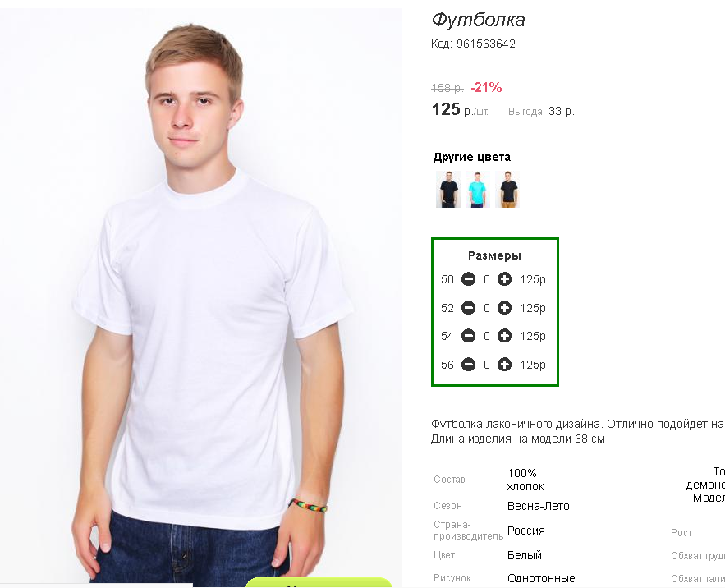Remove one size 52 shirt
725x588 pixels.
pyautogui.click(x=468, y=308)
